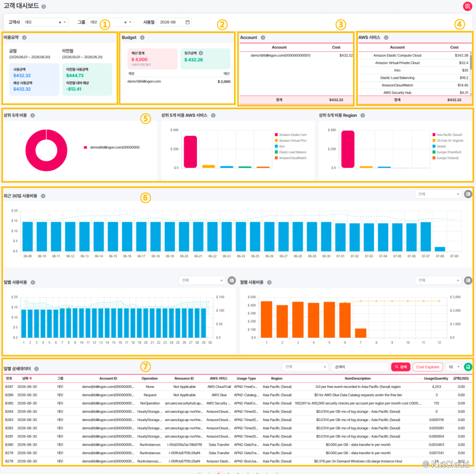
Task: Open 전체 dropdown in 월별 사용비용
Action: 438,280
